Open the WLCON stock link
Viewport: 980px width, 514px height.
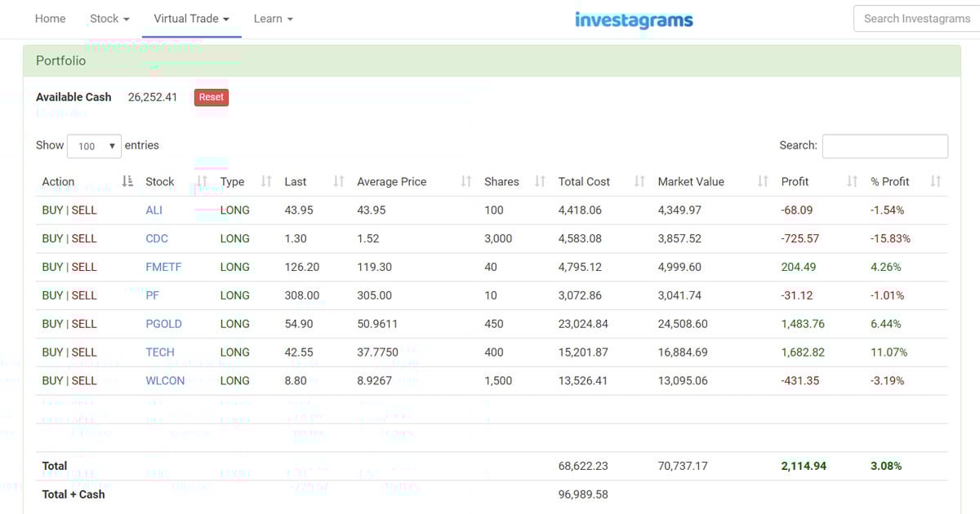[165, 381]
